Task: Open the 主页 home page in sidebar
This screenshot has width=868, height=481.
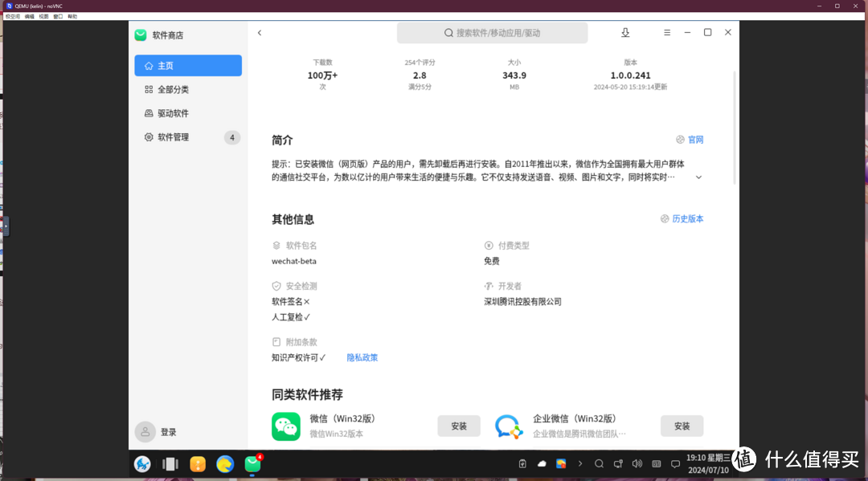Action: [187, 65]
